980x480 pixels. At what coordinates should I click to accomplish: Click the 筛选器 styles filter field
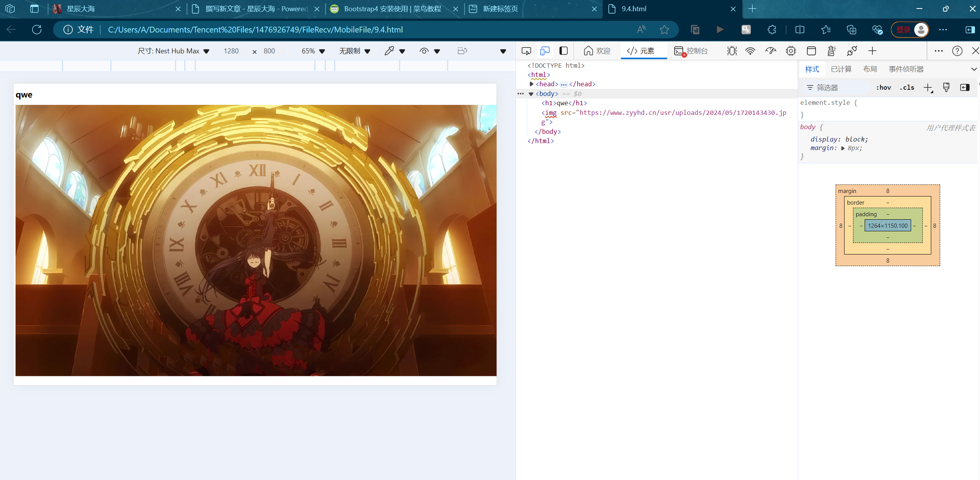836,87
